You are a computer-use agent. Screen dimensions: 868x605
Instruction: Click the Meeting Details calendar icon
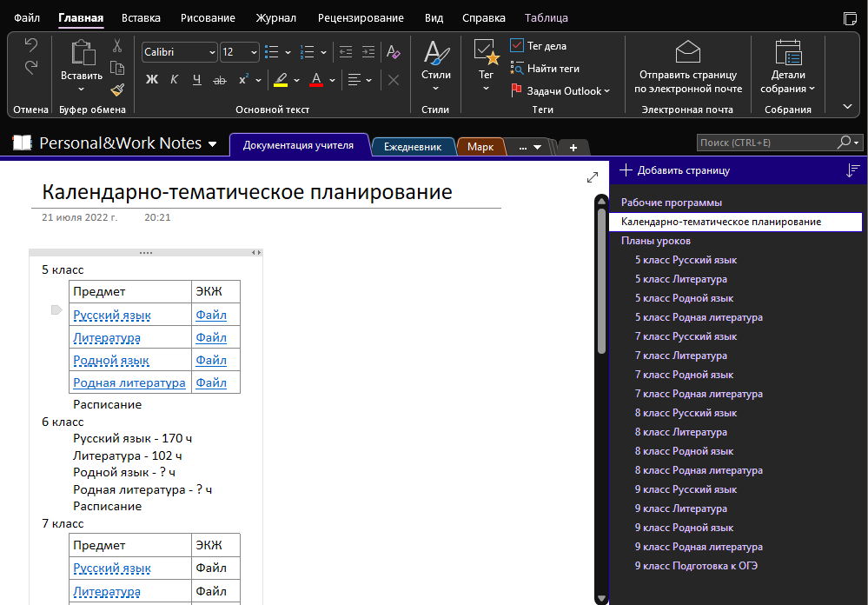click(788, 53)
